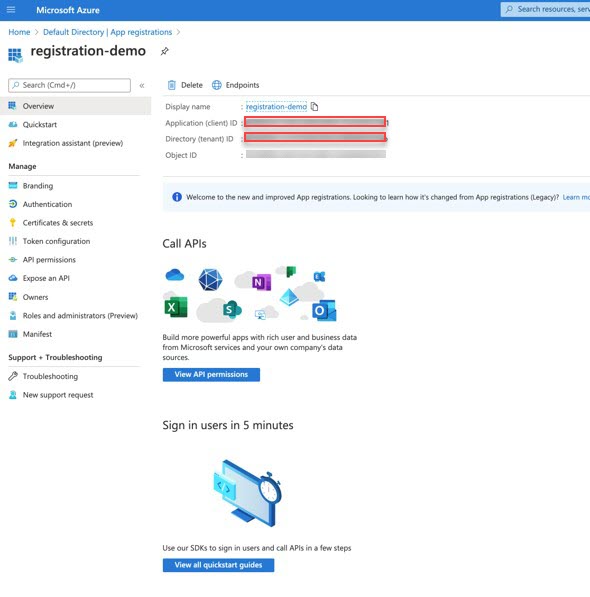The width and height of the screenshot is (590, 597).
Task: Open Authentication settings
Action: click(47, 204)
